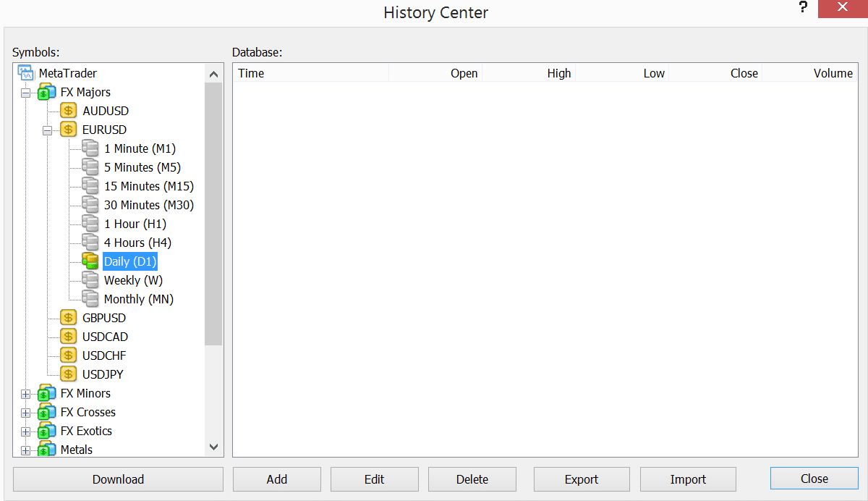Collapse the EURUSD symbol branch
The height and width of the screenshot is (501, 868).
pyautogui.click(x=47, y=129)
